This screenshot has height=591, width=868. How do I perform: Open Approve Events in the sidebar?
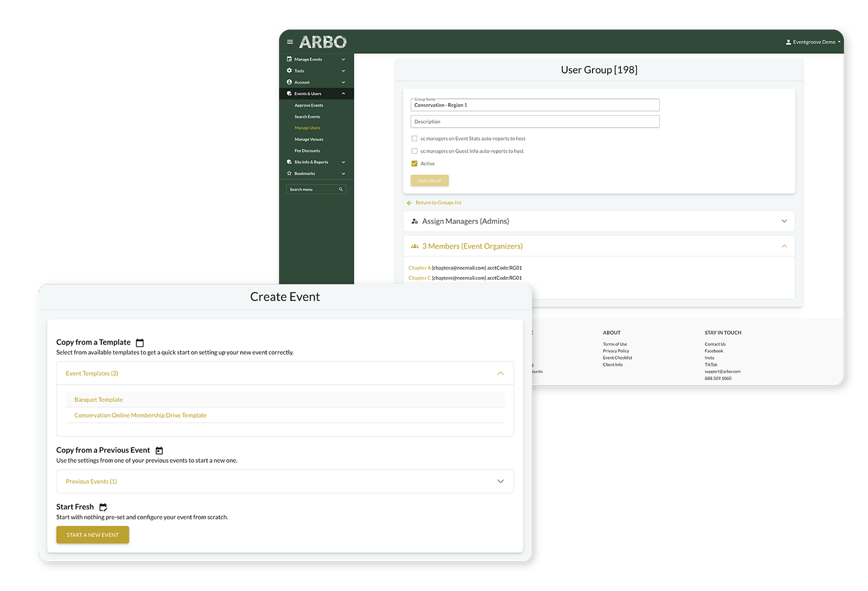[x=309, y=105]
